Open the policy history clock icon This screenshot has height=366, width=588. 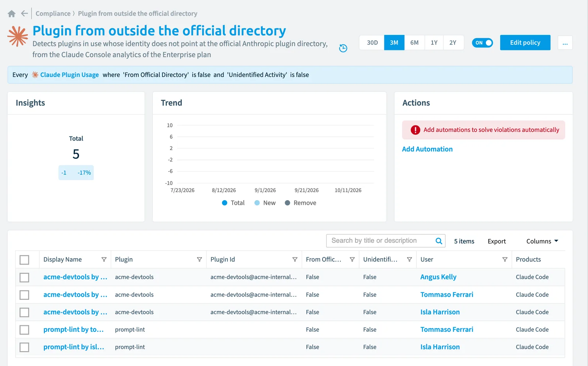click(343, 48)
